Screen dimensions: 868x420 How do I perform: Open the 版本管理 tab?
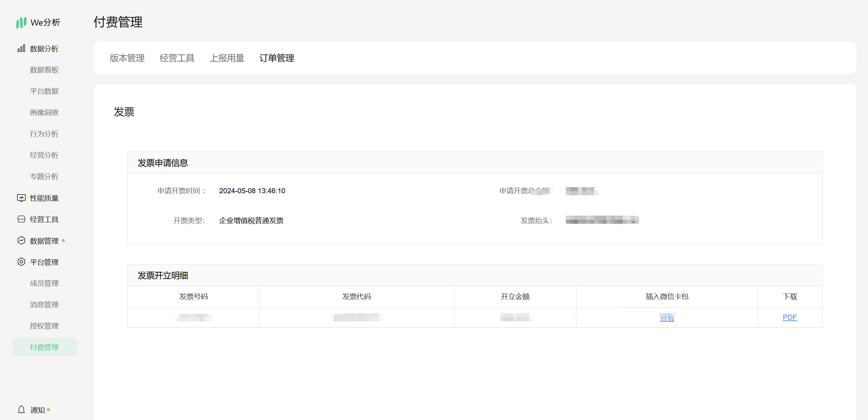[127, 58]
